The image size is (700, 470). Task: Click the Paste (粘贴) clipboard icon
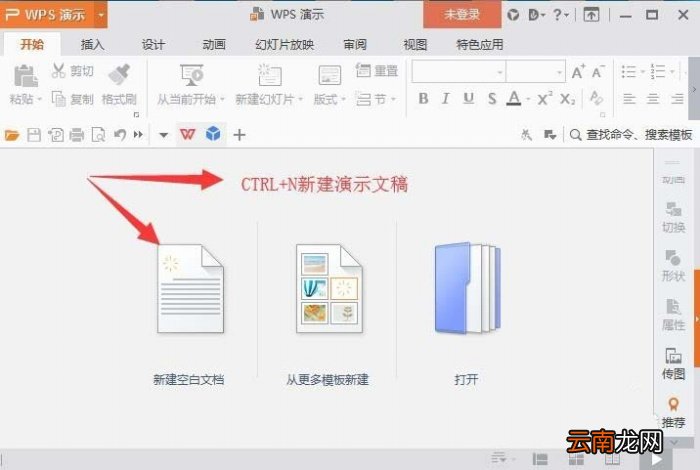pos(25,76)
